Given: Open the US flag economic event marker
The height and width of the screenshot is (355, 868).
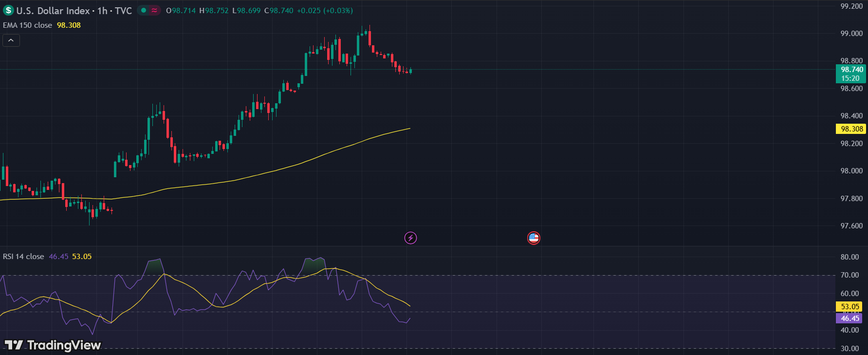Looking at the screenshot, I should (534, 238).
